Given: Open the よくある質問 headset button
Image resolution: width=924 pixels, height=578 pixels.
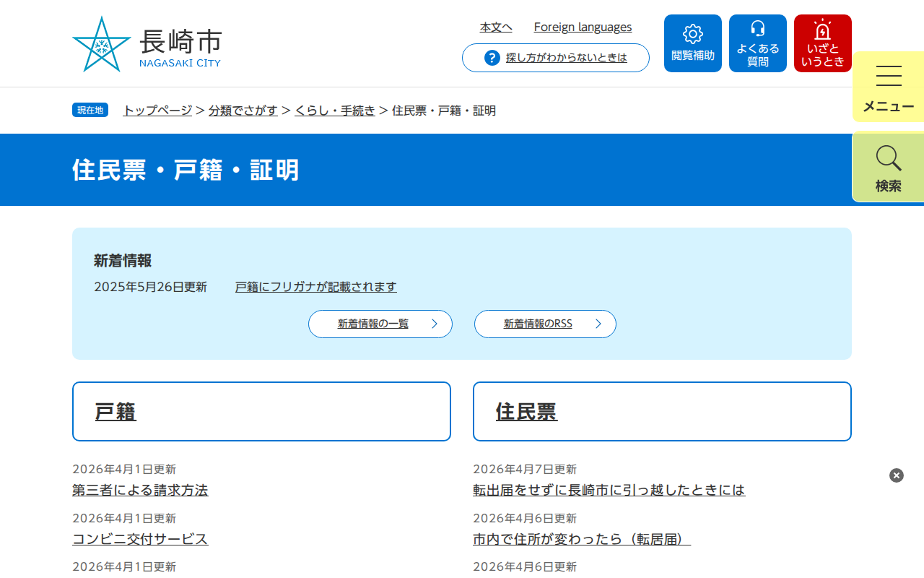Looking at the screenshot, I should pyautogui.click(x=758, y=43).
